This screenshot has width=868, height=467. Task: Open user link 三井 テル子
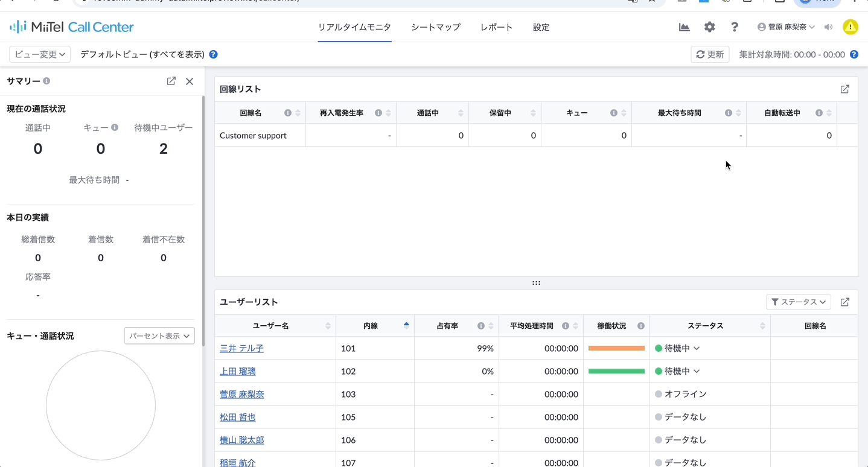tap(241, 349)
